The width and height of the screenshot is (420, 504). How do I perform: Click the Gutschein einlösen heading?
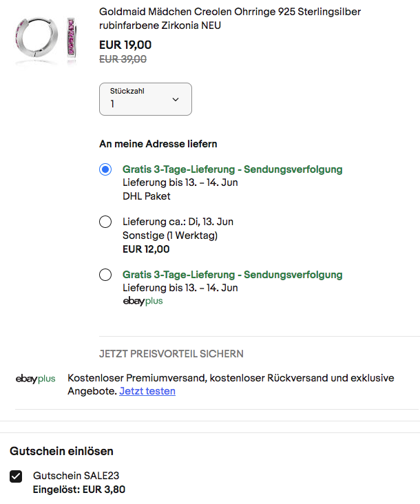[x=61, y=451]
